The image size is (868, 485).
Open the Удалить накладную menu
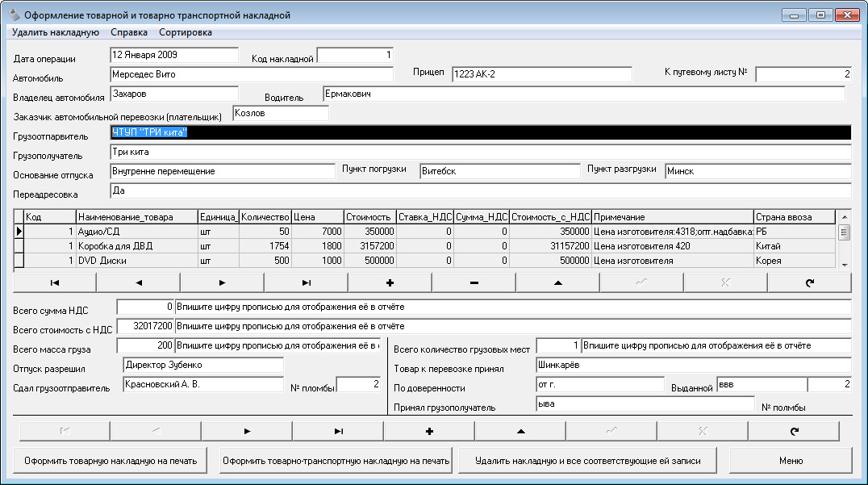click(x=56, y=32)
